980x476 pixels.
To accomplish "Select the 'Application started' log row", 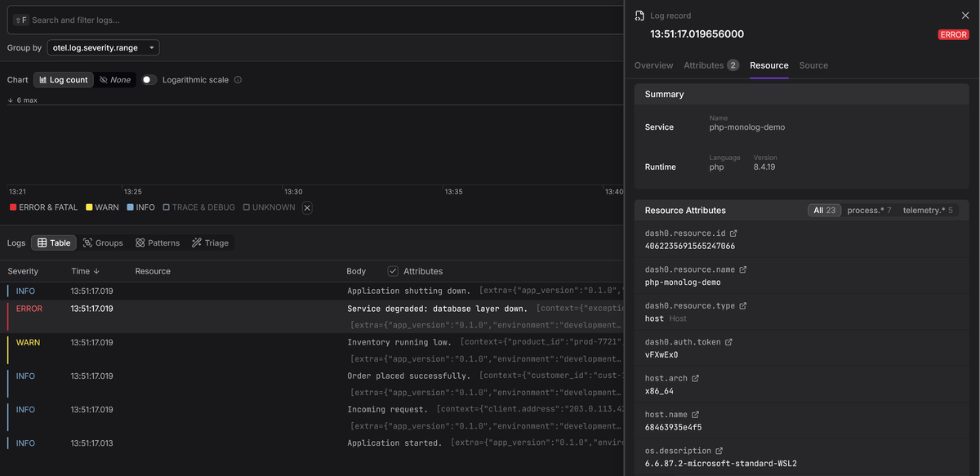I will click(x=312, y=443).
